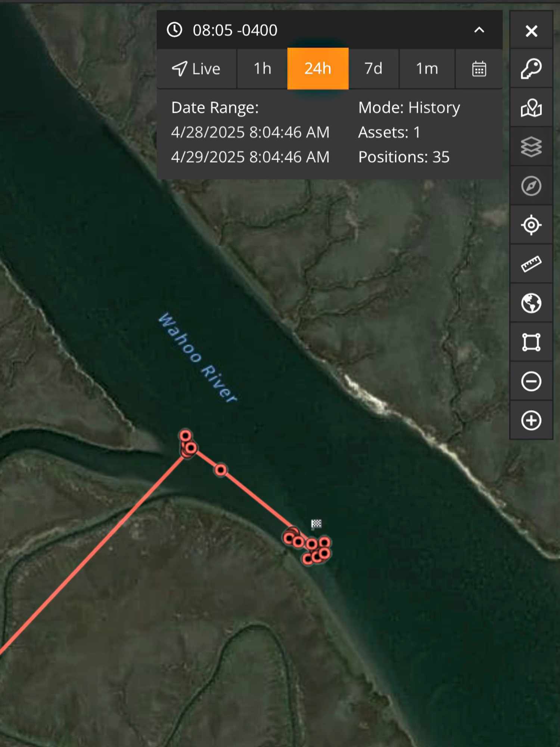Select the bounding box area tool

click(531, 342)
